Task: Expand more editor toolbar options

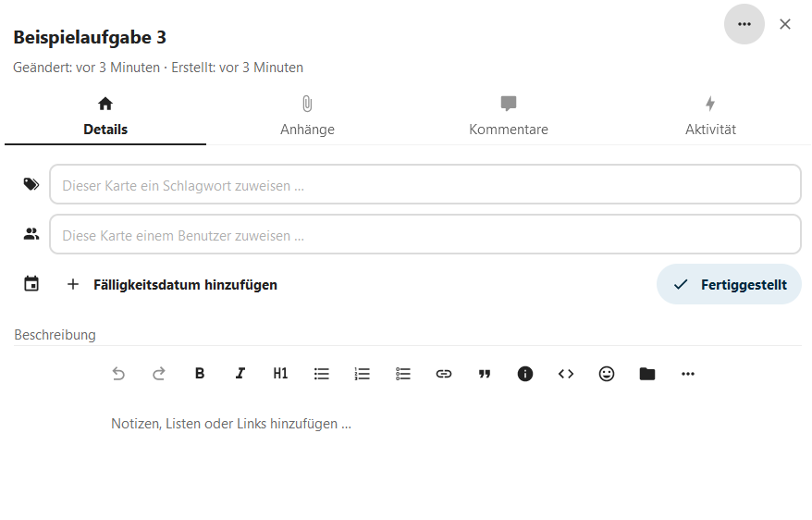Action: point(688,374)
